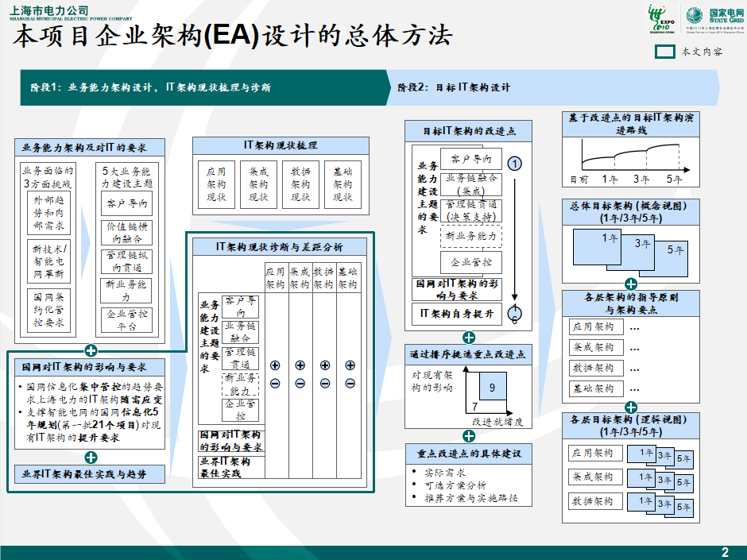This screenshot has width=747, height=560.
Task: Click the plus icon above 重点改进点的具体建议
Action: pyautogui.click(x=469, y=436)
